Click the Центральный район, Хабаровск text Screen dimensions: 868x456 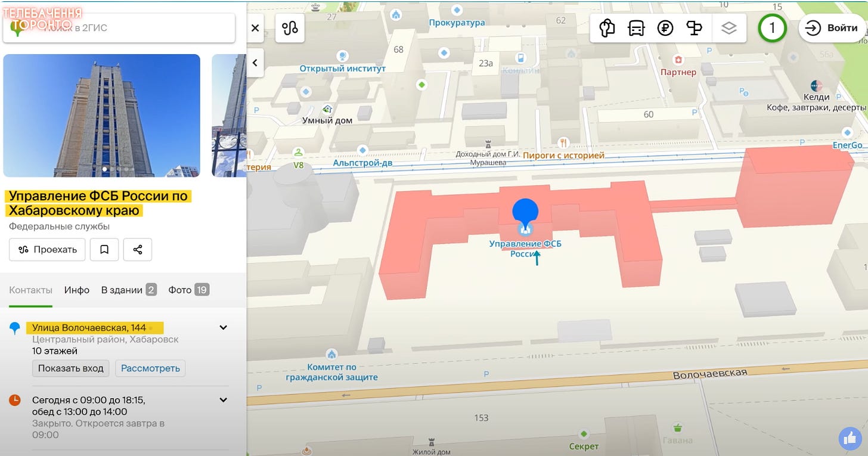coord(106,339)
